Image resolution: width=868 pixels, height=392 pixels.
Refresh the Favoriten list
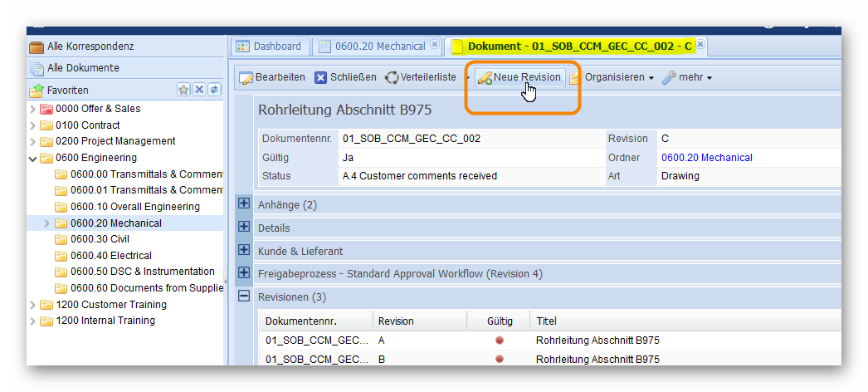coord(214,90)
